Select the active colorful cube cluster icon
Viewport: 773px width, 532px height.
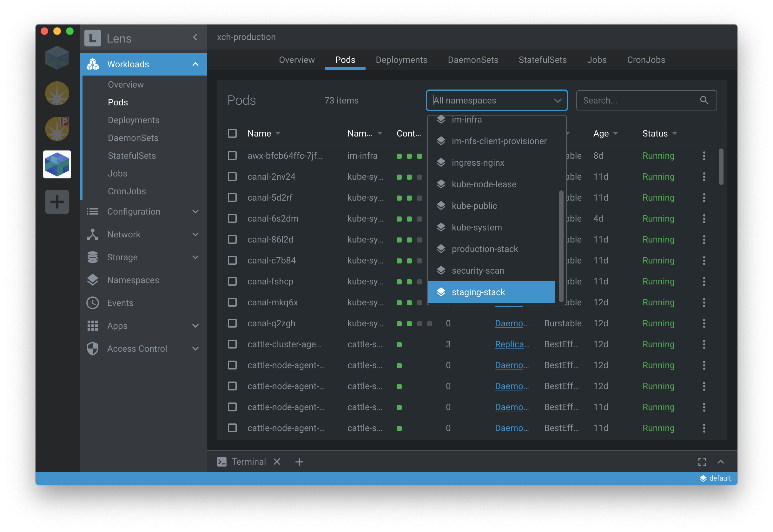tap(57, 164)
